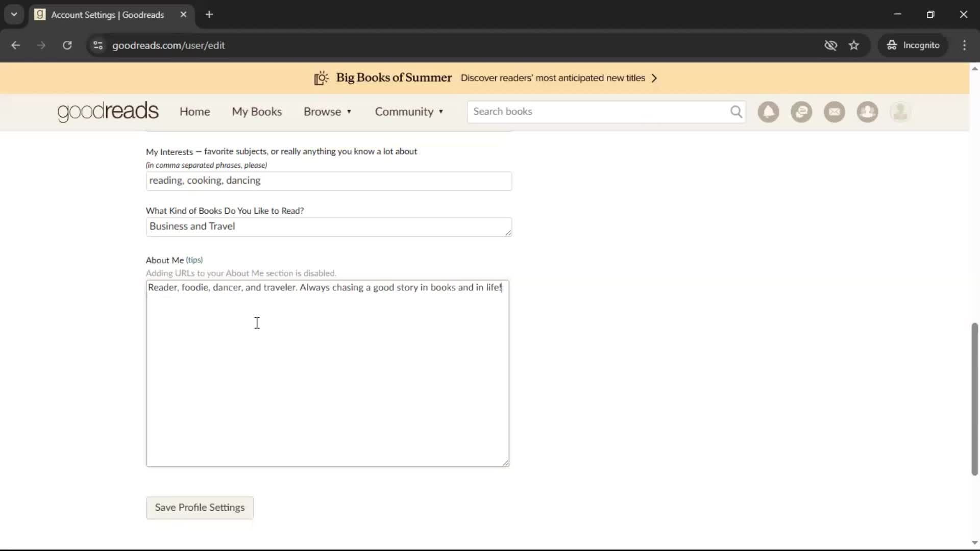Grab the About Me textarea resize handle
Image resolution: width=980 pixels, height=551 pixels.
point(505,463)
